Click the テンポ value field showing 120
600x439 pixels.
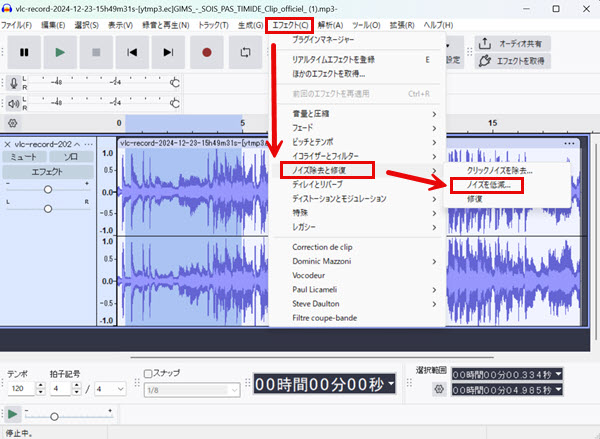tap(20, 388)
